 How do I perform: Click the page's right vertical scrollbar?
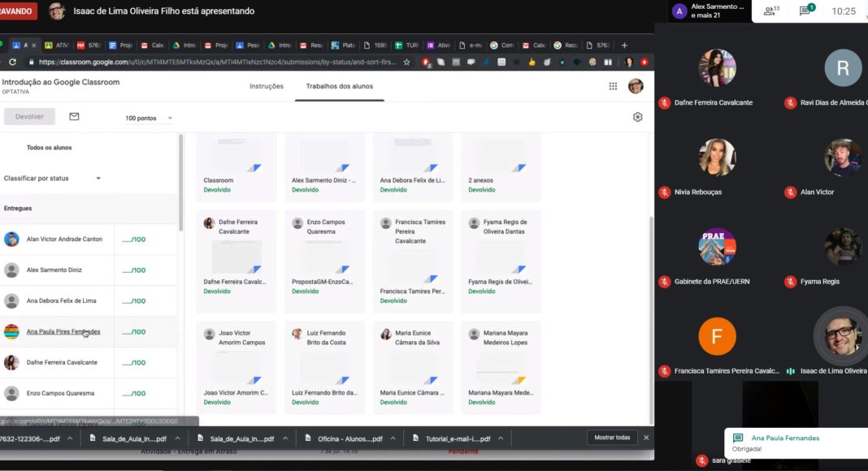coord(651,319)
